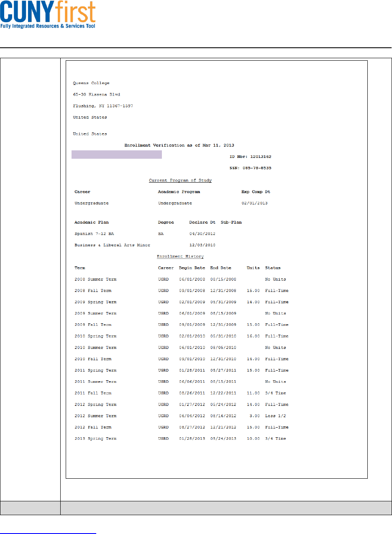This screenshot has height=534, width=392.
Task: Click the '10.00' units value
Action: [254, 439]
